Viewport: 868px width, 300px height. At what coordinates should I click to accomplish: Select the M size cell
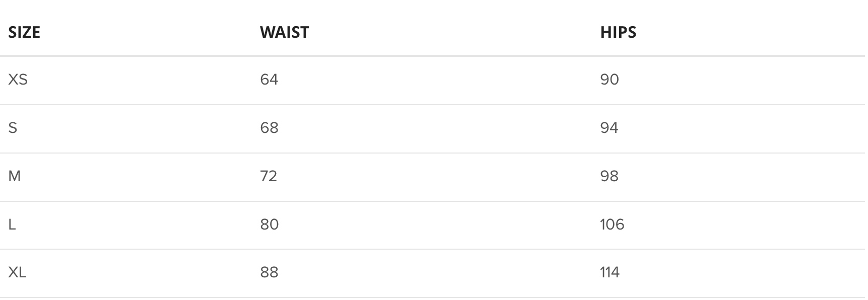pyautogui.click(x=15, y=176)
